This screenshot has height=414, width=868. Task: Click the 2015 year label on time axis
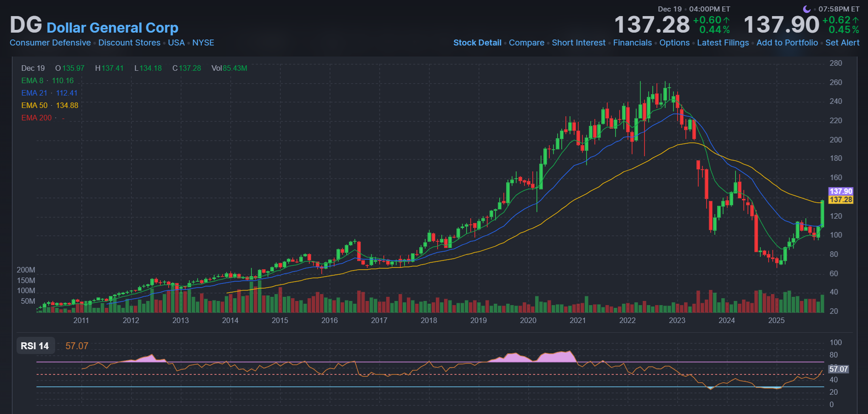pyautogui.click(x=280, y=320)
